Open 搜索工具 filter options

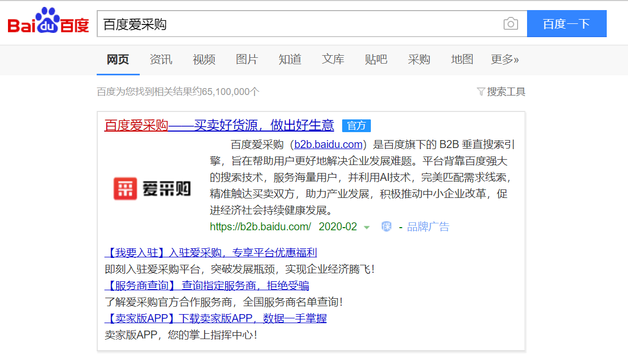point(501,92)
